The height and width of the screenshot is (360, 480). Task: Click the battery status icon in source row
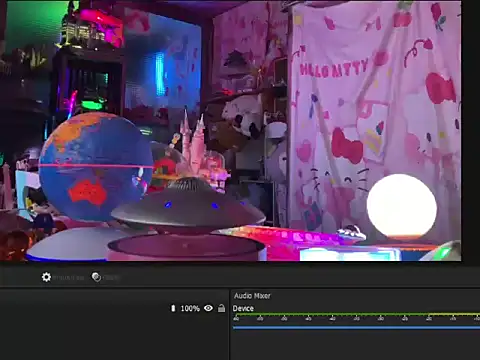173,308
